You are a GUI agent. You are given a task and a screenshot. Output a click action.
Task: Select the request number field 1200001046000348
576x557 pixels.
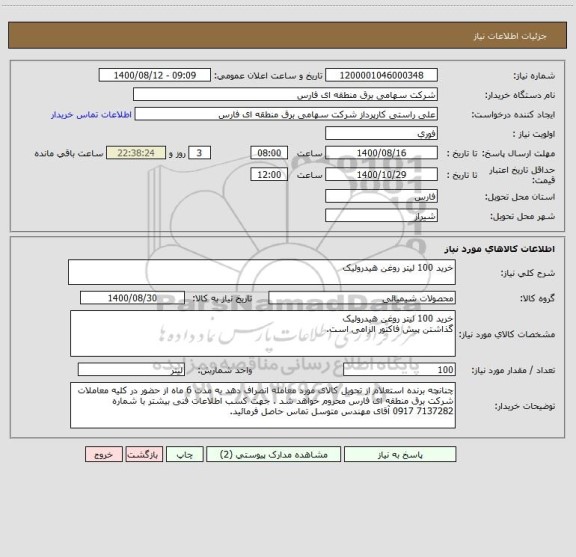point(381,75)
